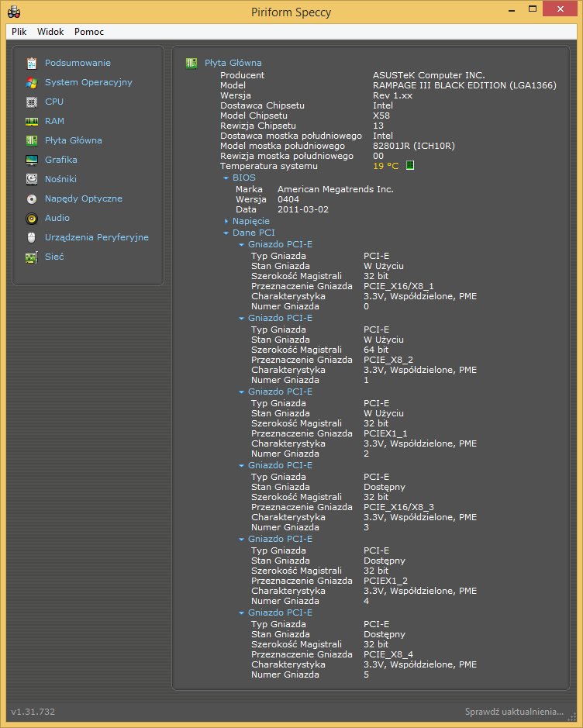Viewport: 583px width, 728px height.
Task: Click the Płyta Główna heading text
Action: point(233,63)
